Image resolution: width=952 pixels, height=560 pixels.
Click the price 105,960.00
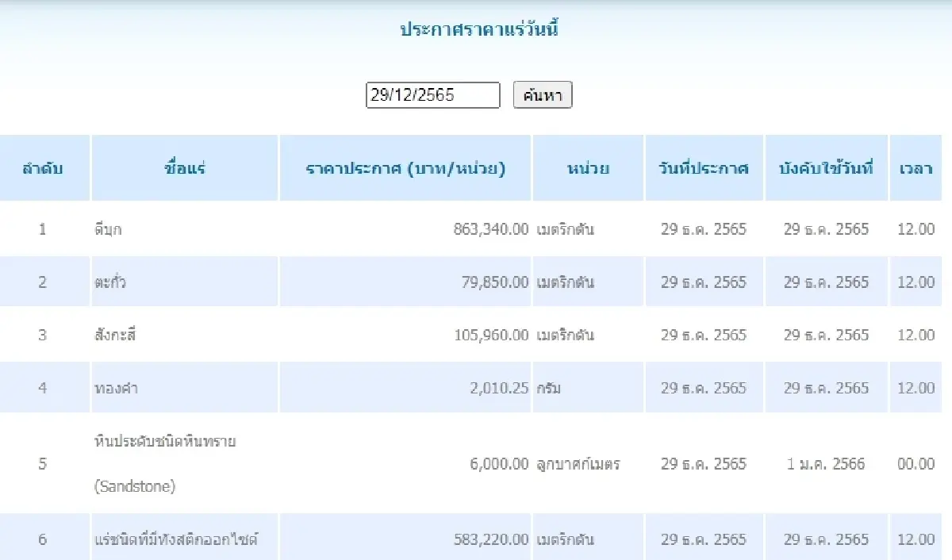point(491,335)
